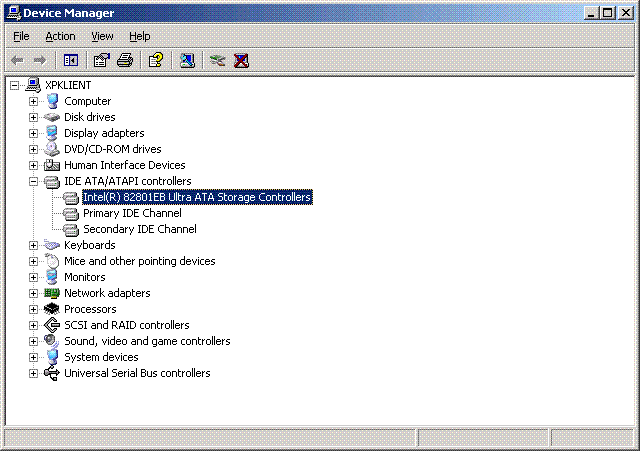Expand the Keyboards node
Screen dimensions: 640x451
pyautogui.click(x=33, y=245)
